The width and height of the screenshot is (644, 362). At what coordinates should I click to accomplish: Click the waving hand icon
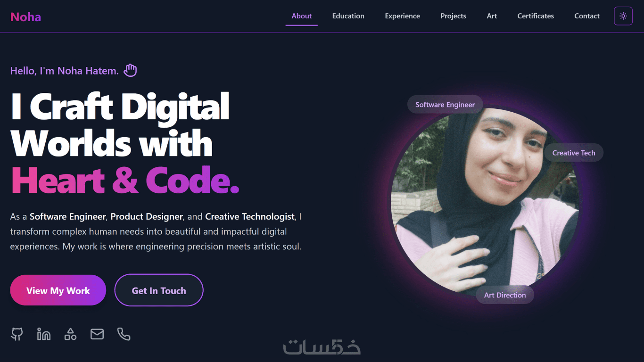pos(130,71)
